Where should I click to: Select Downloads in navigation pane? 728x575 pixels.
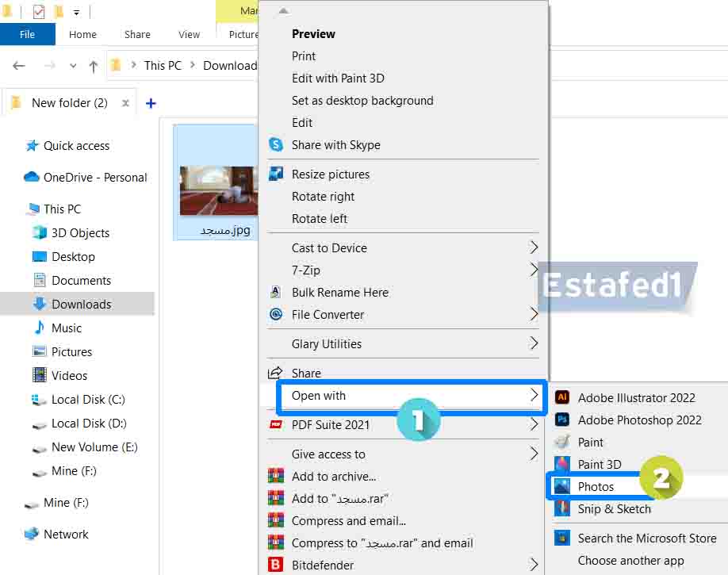point(81,305)
